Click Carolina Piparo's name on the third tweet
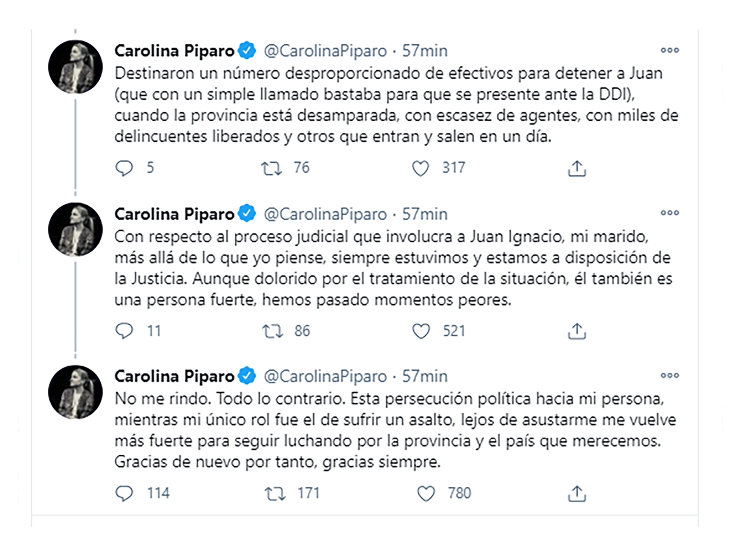 [x=174, y=376]
